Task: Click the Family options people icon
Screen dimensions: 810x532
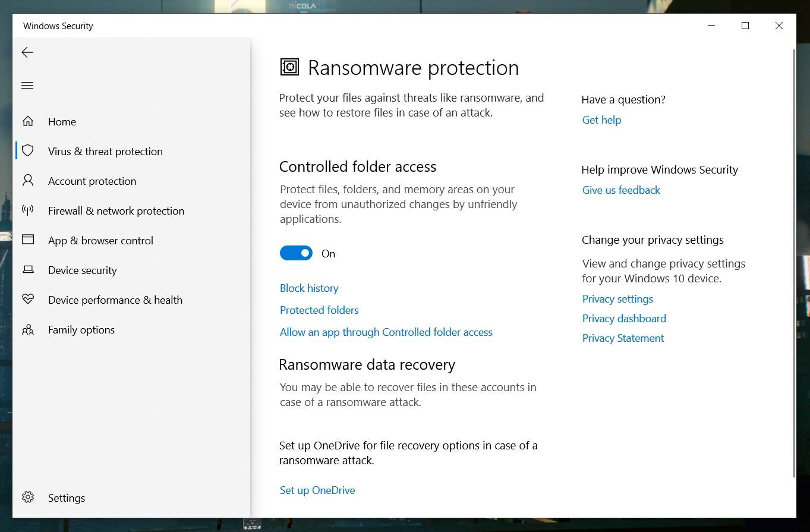Action: 28,329
